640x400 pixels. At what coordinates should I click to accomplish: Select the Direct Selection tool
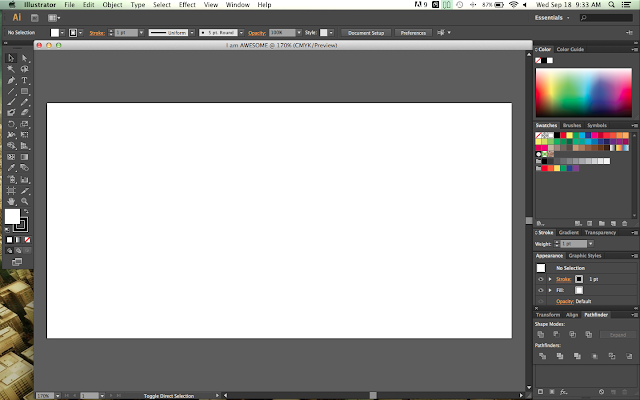click(x=24, y=58)
